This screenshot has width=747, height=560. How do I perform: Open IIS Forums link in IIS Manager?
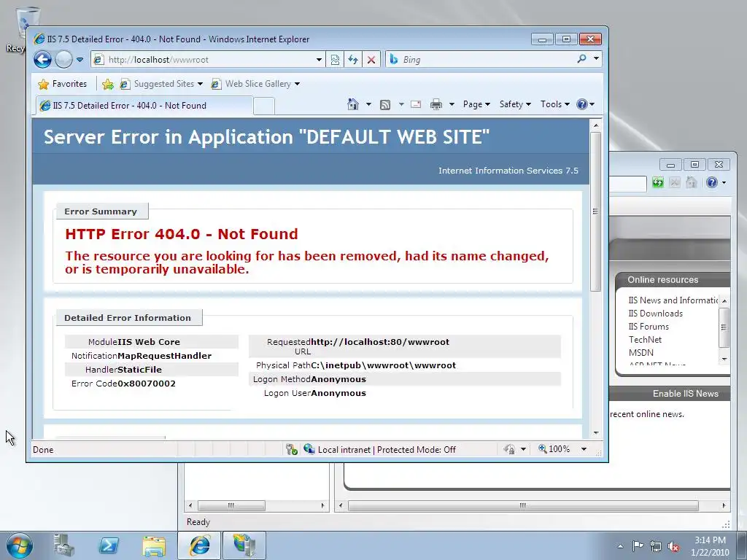pyautogui.click(x=649, y=327)
